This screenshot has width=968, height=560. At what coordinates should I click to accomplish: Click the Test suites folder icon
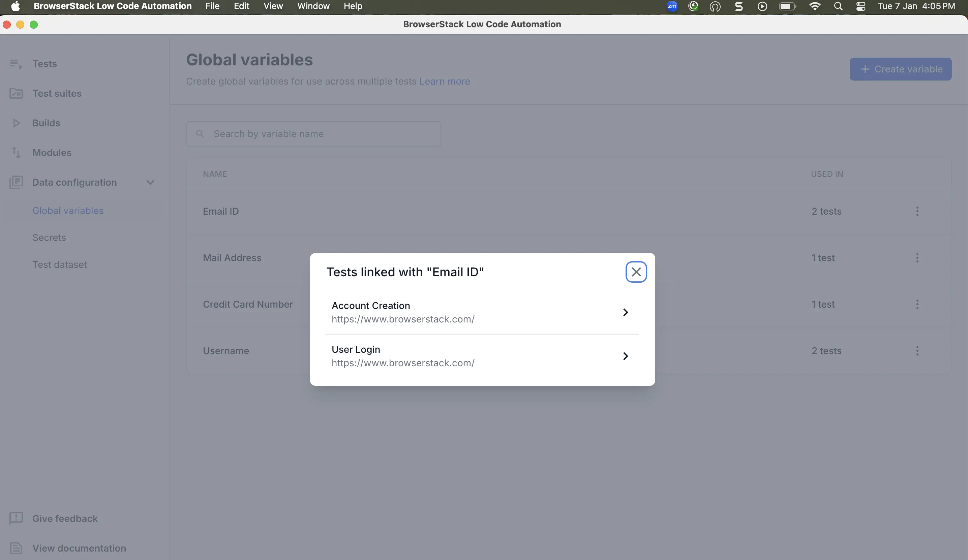pos(16,93)
